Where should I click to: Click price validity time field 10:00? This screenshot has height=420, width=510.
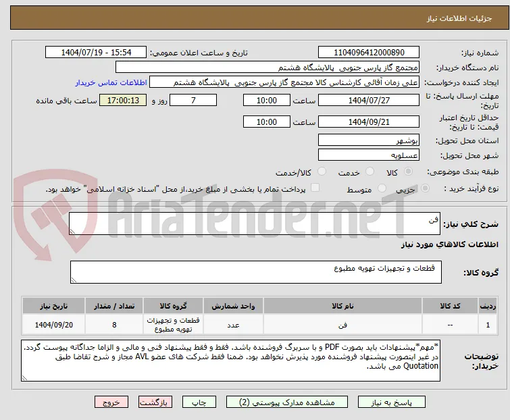(267, 122)
